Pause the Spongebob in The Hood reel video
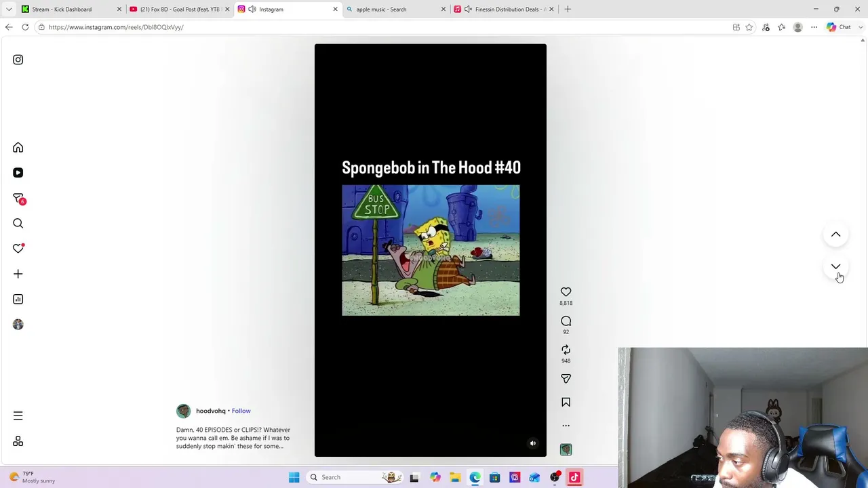The image size is (868, 488). point(431,250)
